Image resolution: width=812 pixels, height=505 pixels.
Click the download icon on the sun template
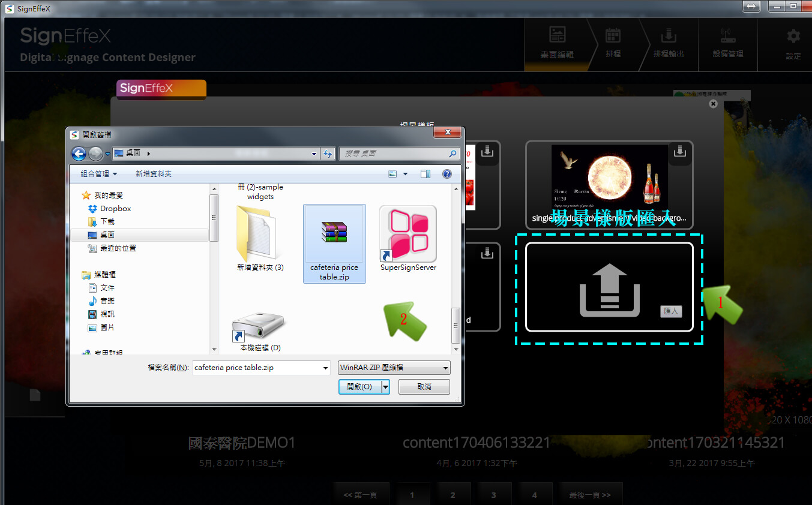coord(681,152)
